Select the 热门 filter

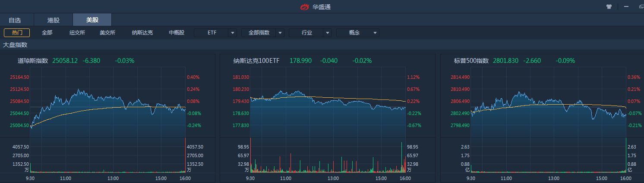[17, 33]
